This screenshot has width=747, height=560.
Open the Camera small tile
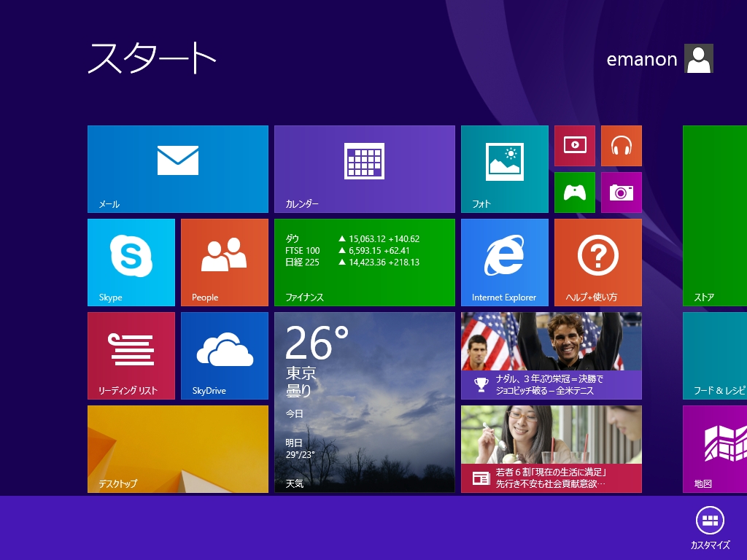tap(622, 192)
